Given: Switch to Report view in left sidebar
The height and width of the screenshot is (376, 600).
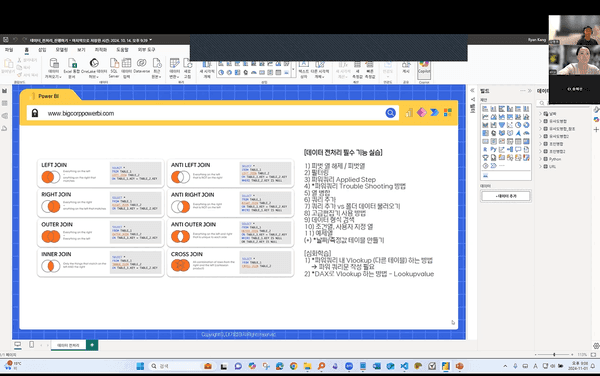Looking at the screenshot, I should pyautogui.click(x=5, y=91).
